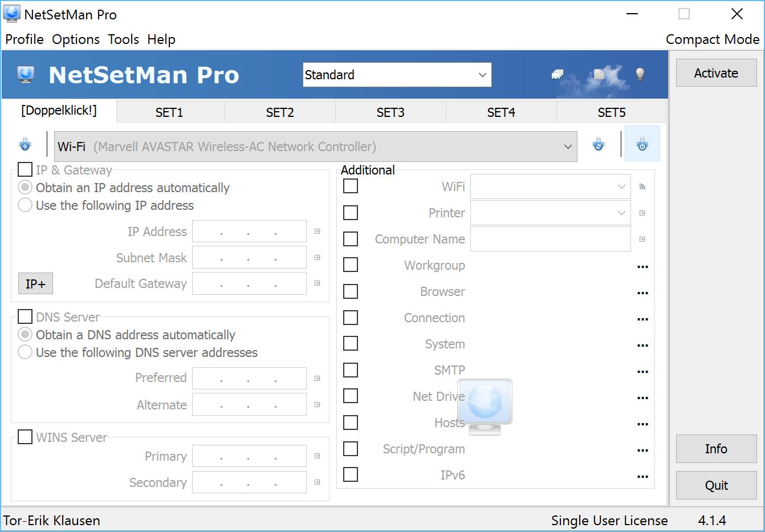Click the small icon beside Printer dropdown
The width and height of the screenshot is (765, 532).
pos(642,213)
